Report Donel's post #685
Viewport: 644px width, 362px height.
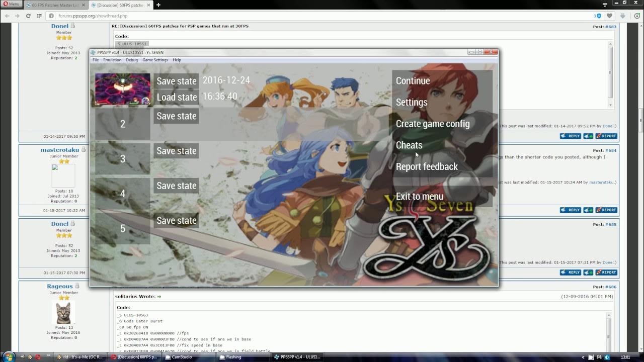click(606, 272)
